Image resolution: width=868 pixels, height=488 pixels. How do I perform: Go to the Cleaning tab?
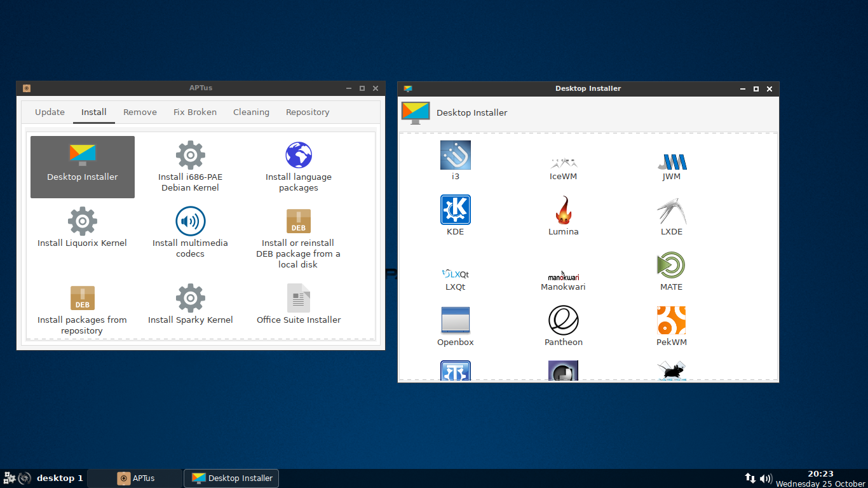click(x=251, y=112)
